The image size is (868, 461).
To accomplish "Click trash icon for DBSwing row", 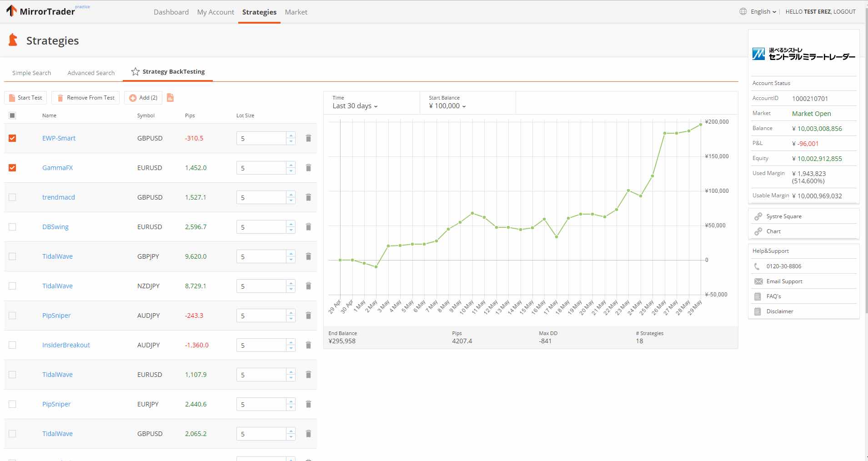I will point(308,227).
